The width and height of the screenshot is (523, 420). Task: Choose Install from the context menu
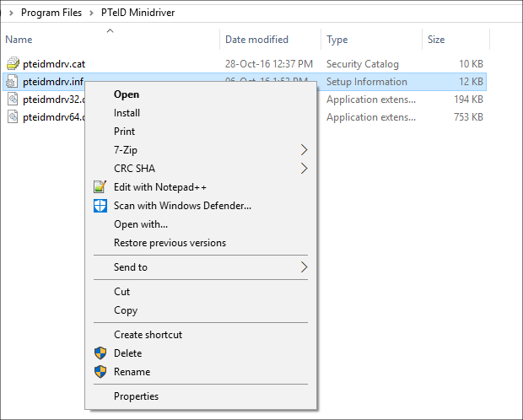pyautogui.click(x=127, y=113)
